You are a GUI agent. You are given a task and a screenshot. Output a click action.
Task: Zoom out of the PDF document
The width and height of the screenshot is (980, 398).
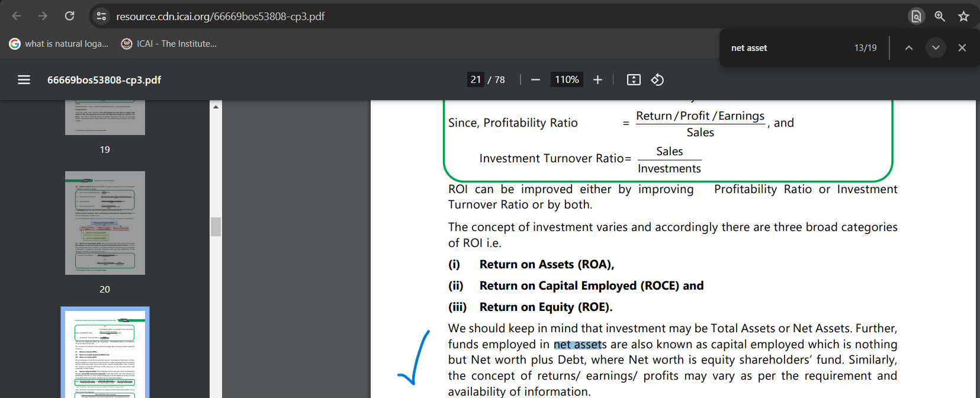535,79
